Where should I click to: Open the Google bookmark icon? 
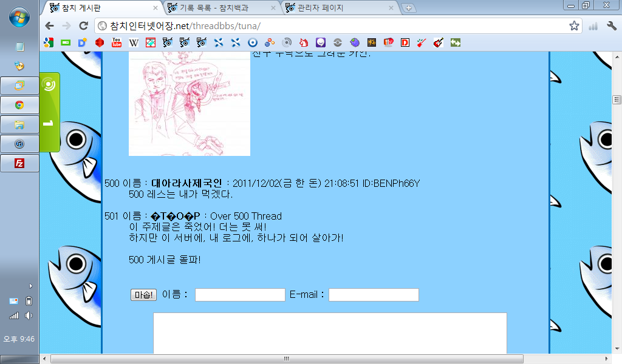[x=49, y=42]
